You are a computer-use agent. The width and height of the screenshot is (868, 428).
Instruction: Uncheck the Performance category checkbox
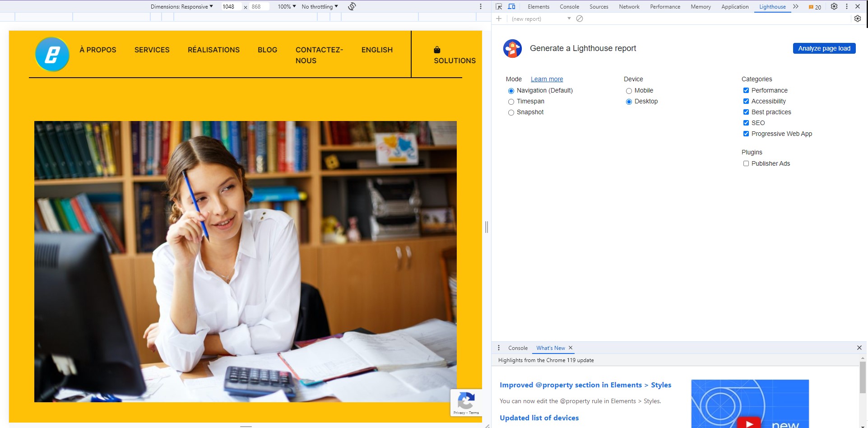click(x=746, y=90)
